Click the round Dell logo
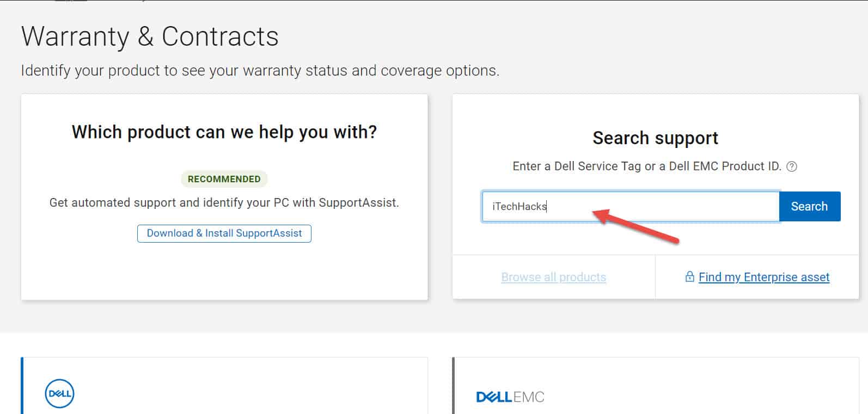The height and width of the screenshot is (414, 868). click(59, 393)
